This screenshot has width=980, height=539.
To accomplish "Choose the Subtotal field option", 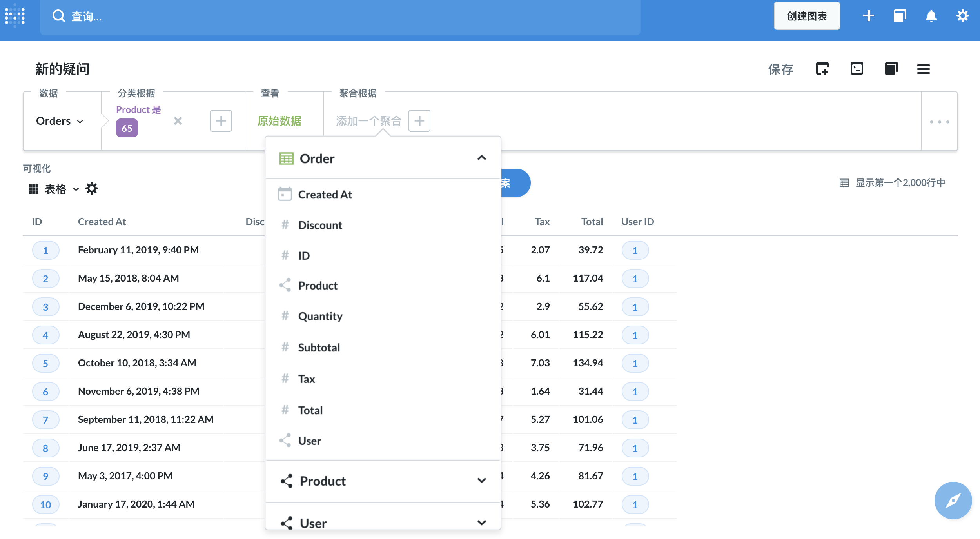I will click(319, 348).
